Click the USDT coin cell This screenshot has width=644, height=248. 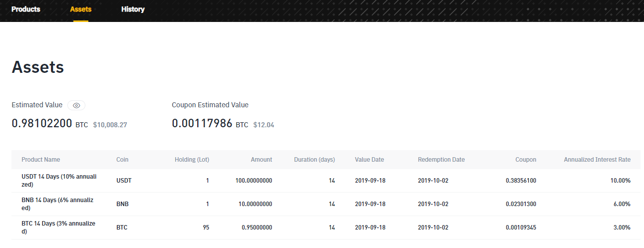124,181
